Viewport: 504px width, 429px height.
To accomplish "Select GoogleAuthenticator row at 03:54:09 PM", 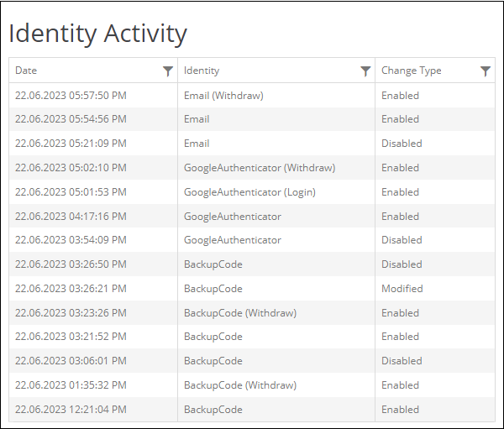I will coord(252,240).
